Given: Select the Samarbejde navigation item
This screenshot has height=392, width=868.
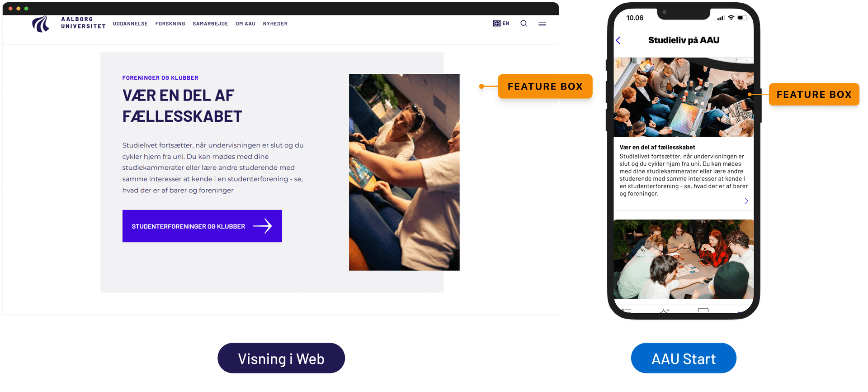Looking at the screenshot, I should click(x=210, y=24).
